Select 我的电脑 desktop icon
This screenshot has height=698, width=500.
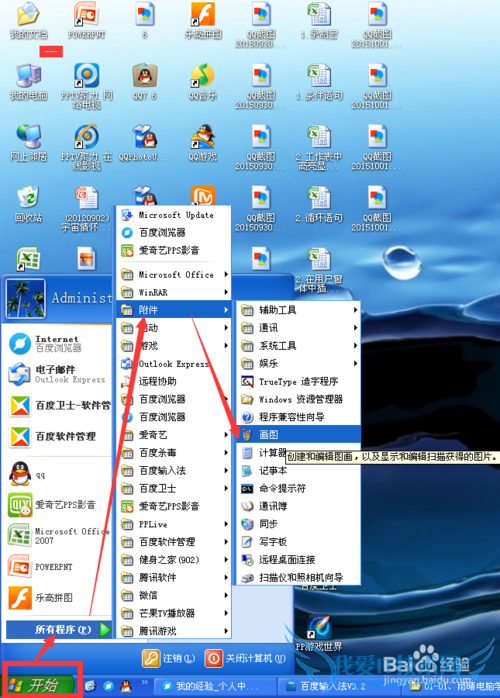[29, 82]
